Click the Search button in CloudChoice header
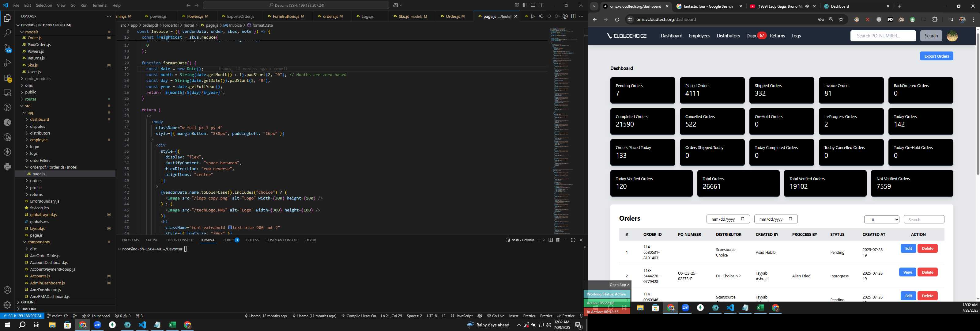This screenshot has height=331, width=980. coord(931,36)
